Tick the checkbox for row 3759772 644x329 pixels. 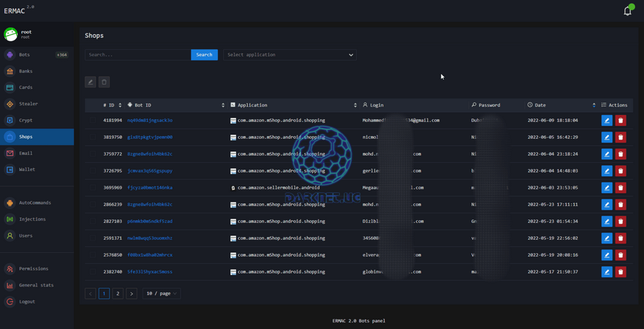click(x=93, y=154)
